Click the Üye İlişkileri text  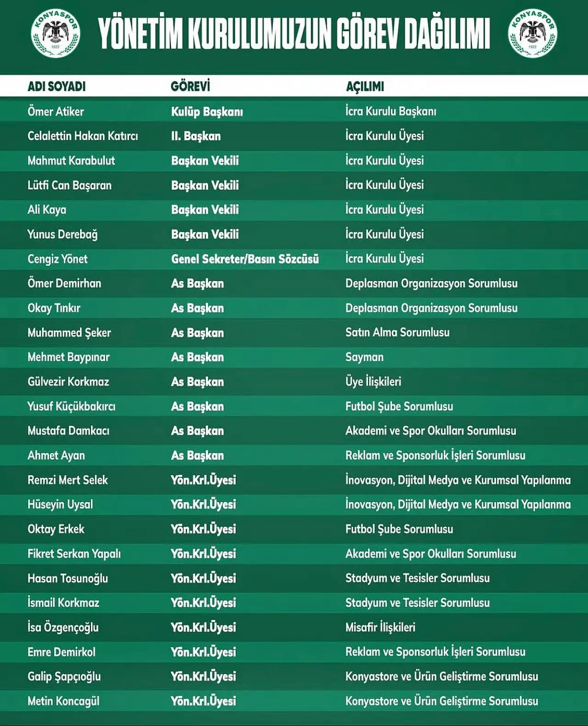(373, 382)
